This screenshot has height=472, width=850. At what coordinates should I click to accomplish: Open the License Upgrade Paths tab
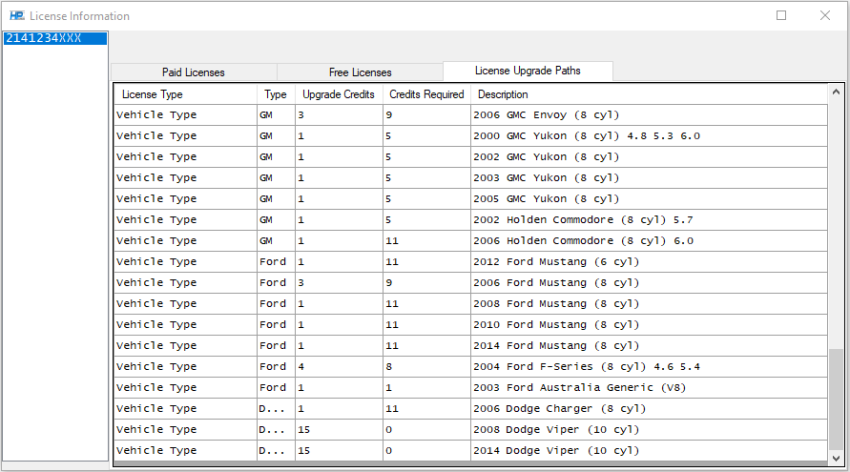527,71
